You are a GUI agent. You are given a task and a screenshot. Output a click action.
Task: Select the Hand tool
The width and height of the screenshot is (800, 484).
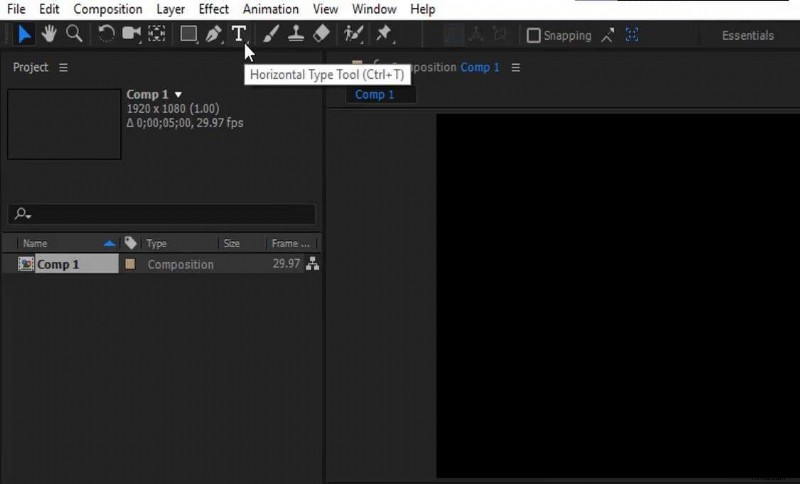coord(49,34)
